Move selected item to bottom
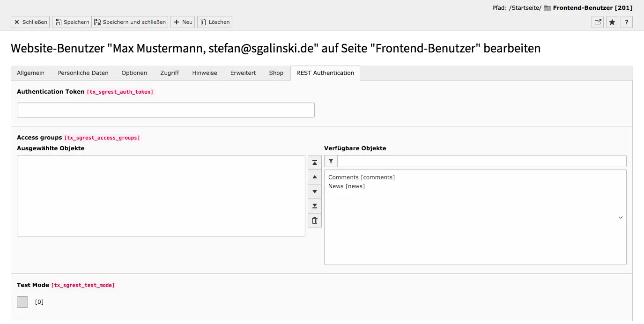 point(315,206)
